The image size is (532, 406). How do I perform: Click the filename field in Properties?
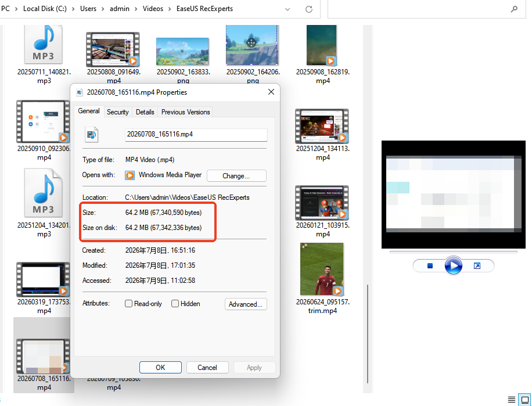click(x=196, y=135)
